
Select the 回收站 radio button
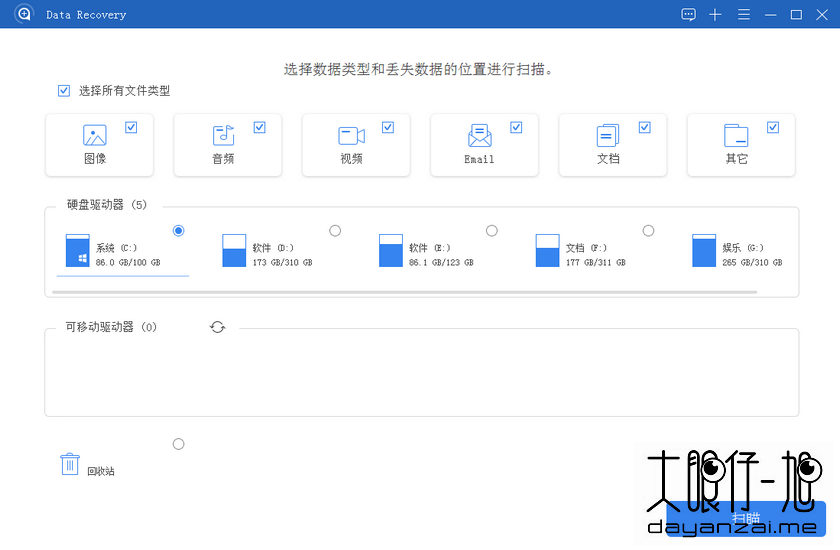(x=178, y=444)
